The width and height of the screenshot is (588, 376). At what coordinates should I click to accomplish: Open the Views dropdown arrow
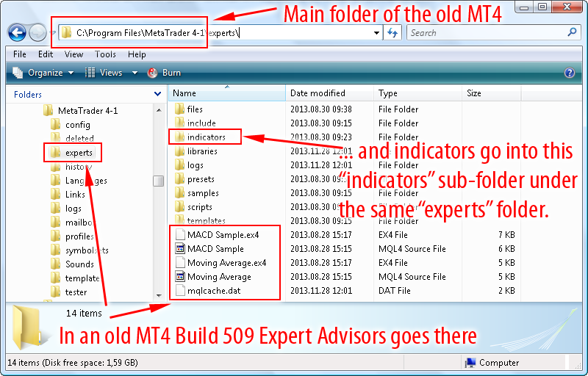[135, 73]
